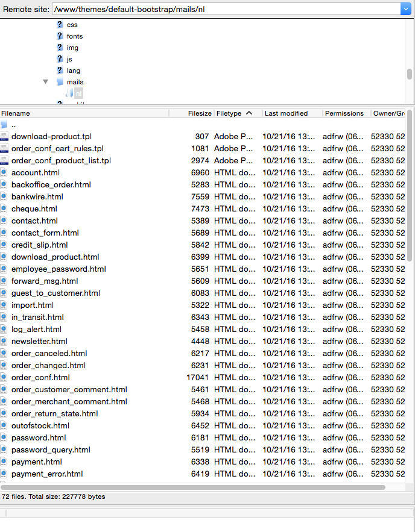This screenshot has height=532, width=415.
Task: Toggle Filetype column sort arrow
Action: pyautogui.click(x=249, y=113)
